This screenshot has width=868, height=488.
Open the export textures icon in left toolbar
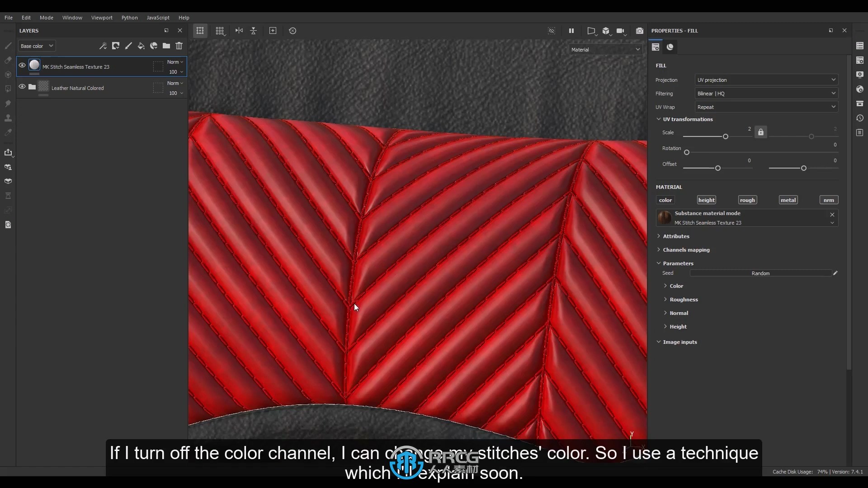[x=8, y=152]
